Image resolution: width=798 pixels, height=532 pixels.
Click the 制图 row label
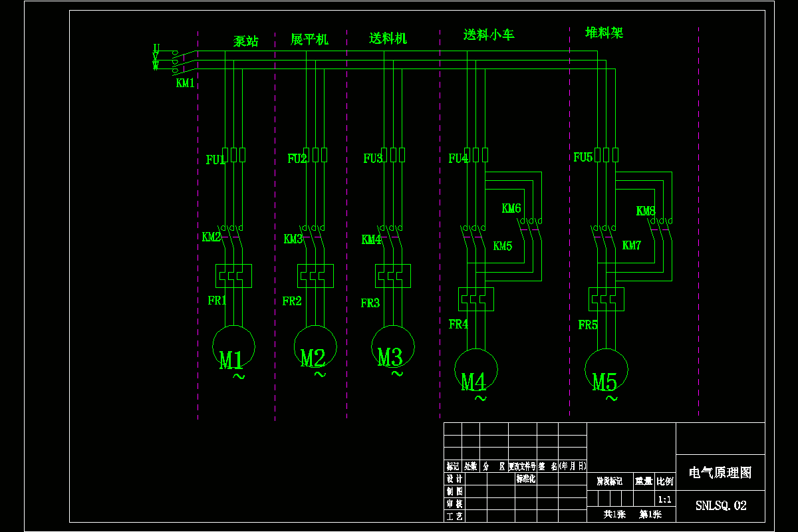click(x=454, y=491)
